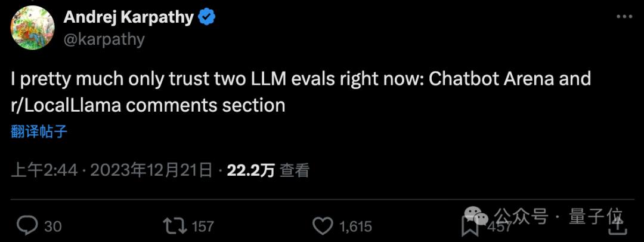Click the reply speech bubble icon

[27, 225]
